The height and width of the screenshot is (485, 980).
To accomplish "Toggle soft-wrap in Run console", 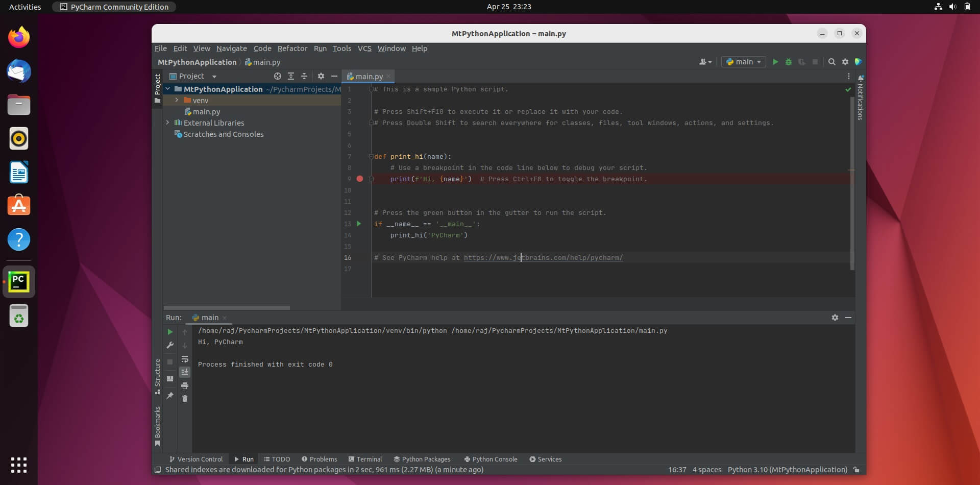I will coord(185,359).
